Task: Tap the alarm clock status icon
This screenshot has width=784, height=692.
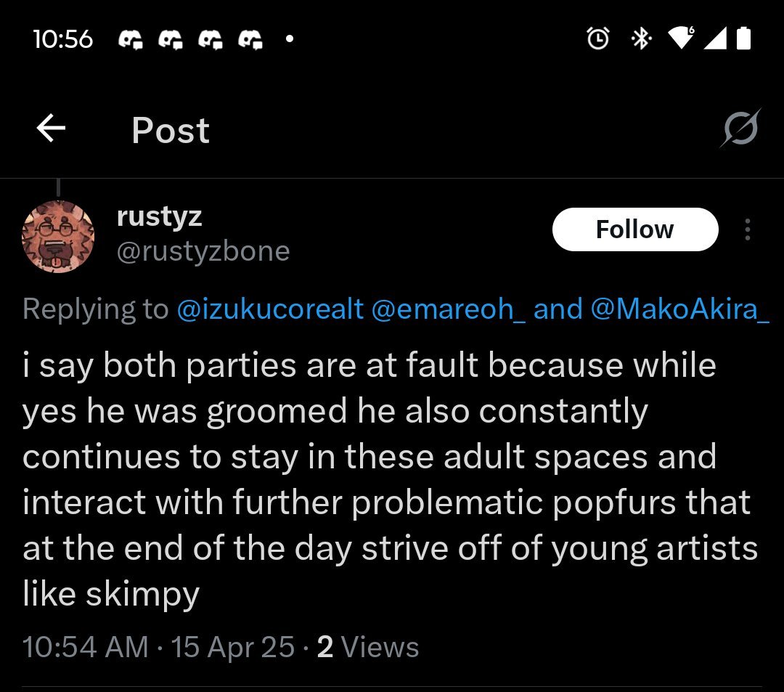Action: pyautogui.click(x=598, y=39)
